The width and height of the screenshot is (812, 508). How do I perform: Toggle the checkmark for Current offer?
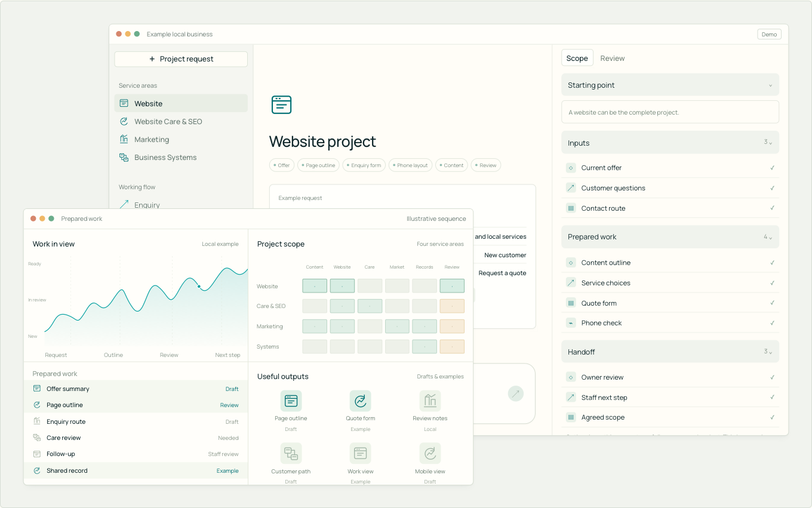coord(772,168)
